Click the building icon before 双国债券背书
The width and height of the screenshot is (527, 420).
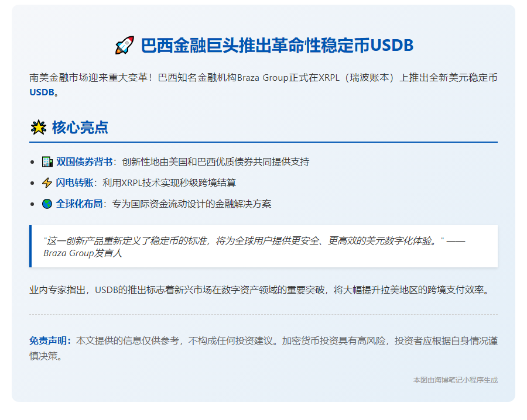coord(47,162)
